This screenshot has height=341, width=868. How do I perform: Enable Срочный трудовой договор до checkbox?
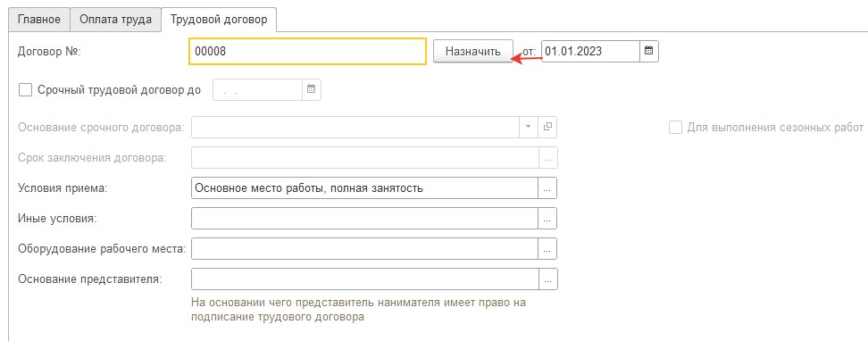[x=26, y=89]
